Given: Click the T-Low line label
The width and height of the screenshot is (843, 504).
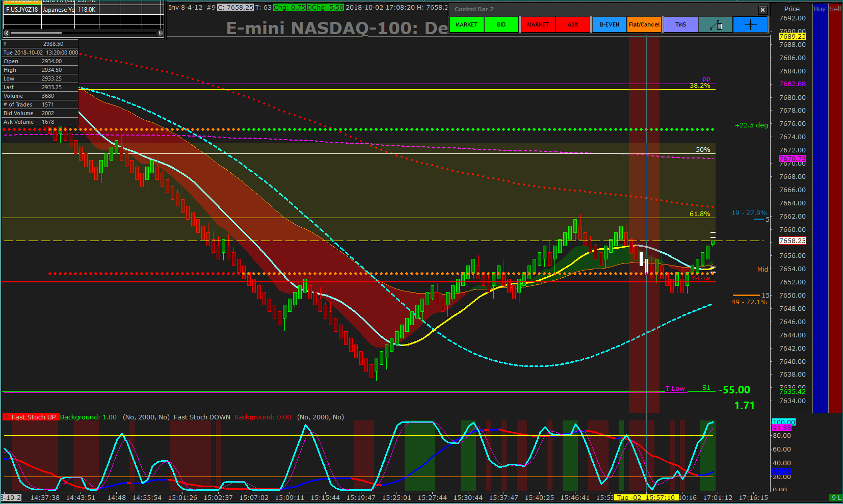Looking at the screenshot, I should pyautogui.click(x=675, y=389).
